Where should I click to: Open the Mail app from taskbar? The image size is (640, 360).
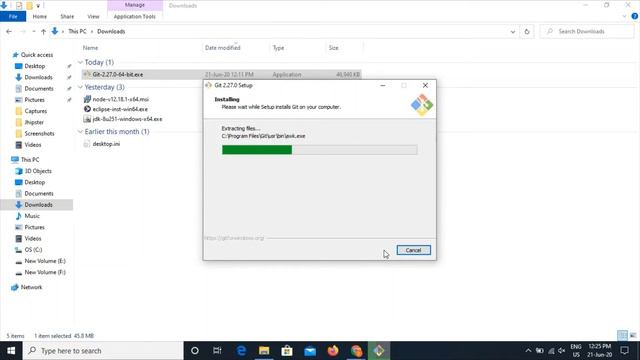click(310, 351)
